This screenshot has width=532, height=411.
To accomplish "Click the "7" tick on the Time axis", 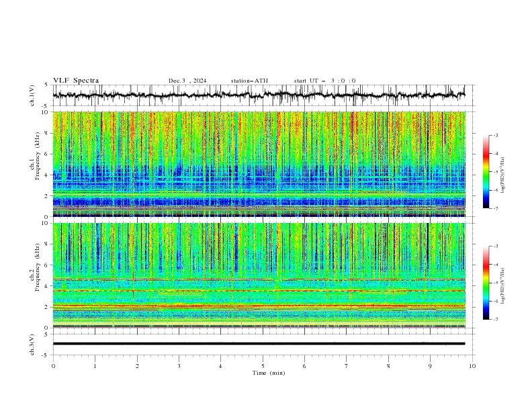I will pos(347,366).
